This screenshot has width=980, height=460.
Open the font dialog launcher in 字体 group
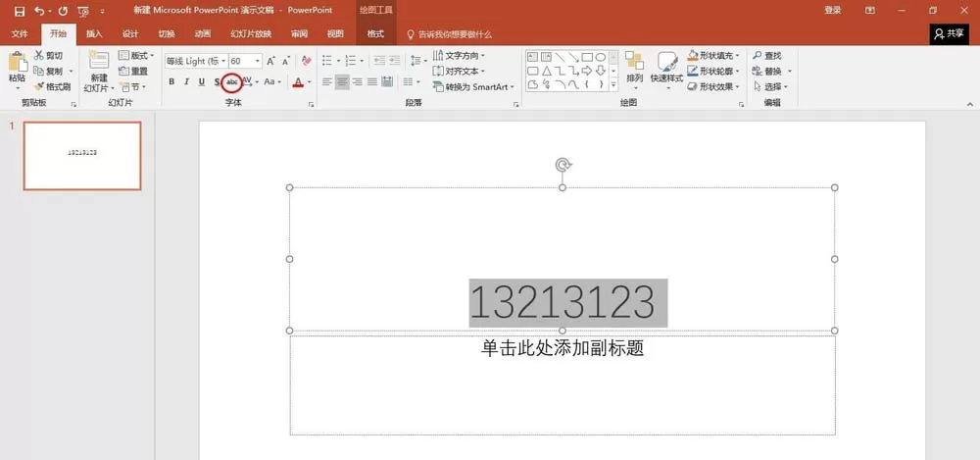[311, 105]
